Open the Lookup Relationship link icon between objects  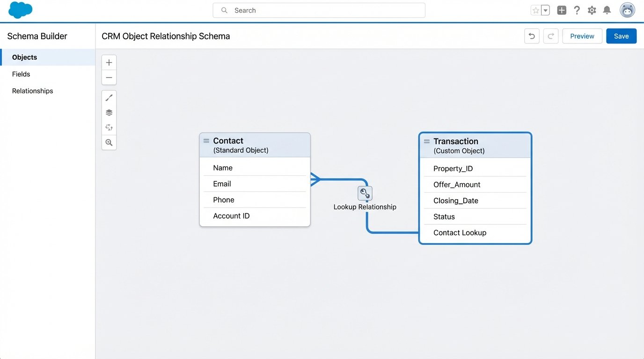365,193
